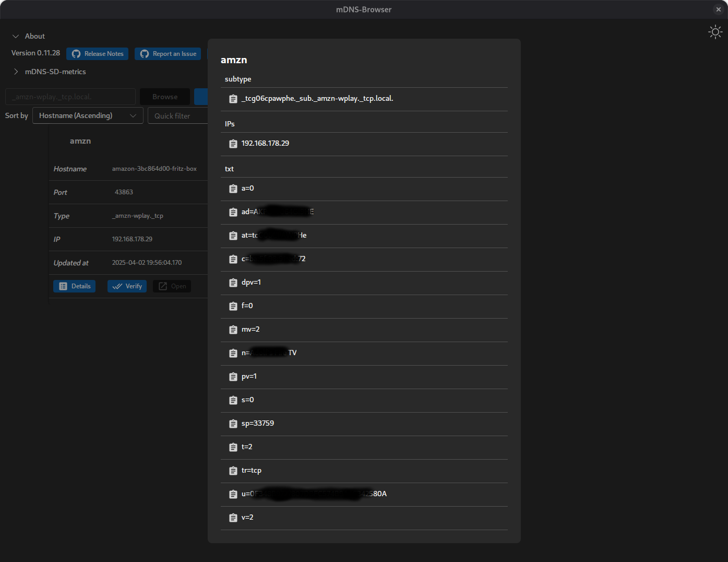728x562 pixels.
Task: Copy the at= txt record with its clipboard icon
Action: (233, 236)
